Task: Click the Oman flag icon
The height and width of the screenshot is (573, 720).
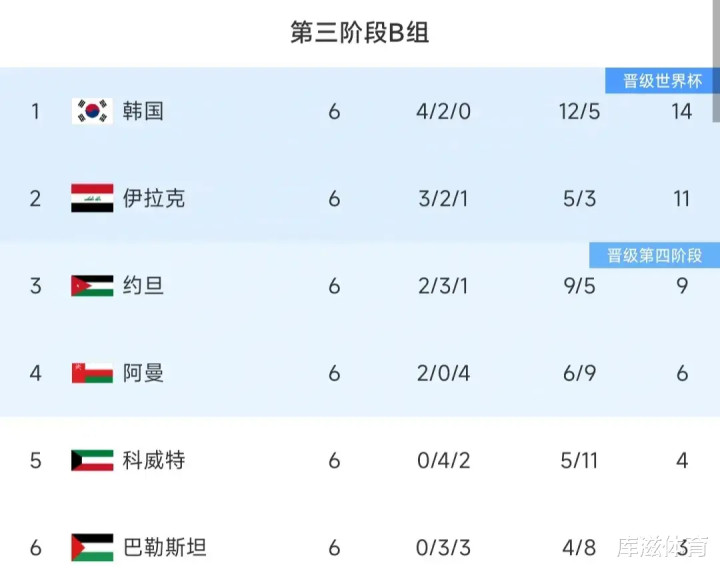Action: tap(92, 373)
